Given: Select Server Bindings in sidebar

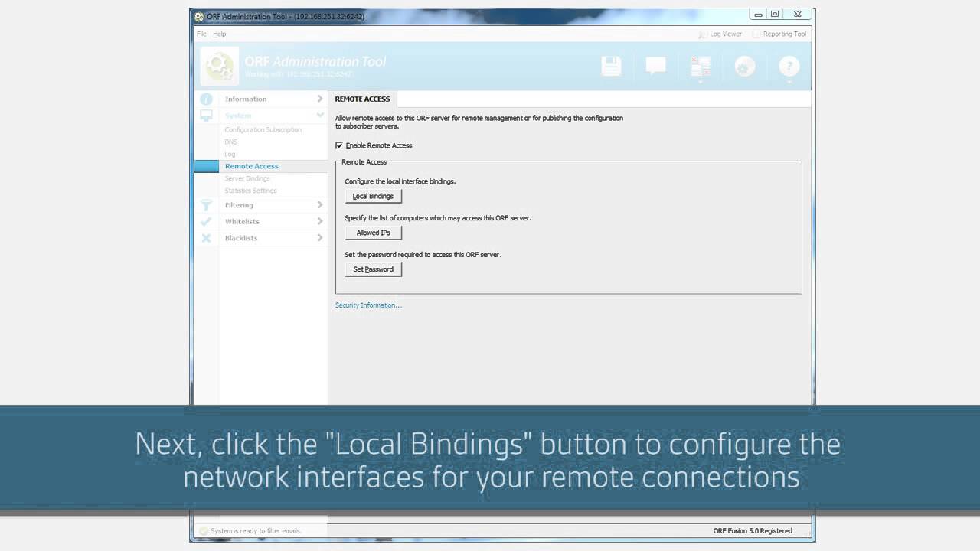Looking at the screenshot, I should coord(247,178).
